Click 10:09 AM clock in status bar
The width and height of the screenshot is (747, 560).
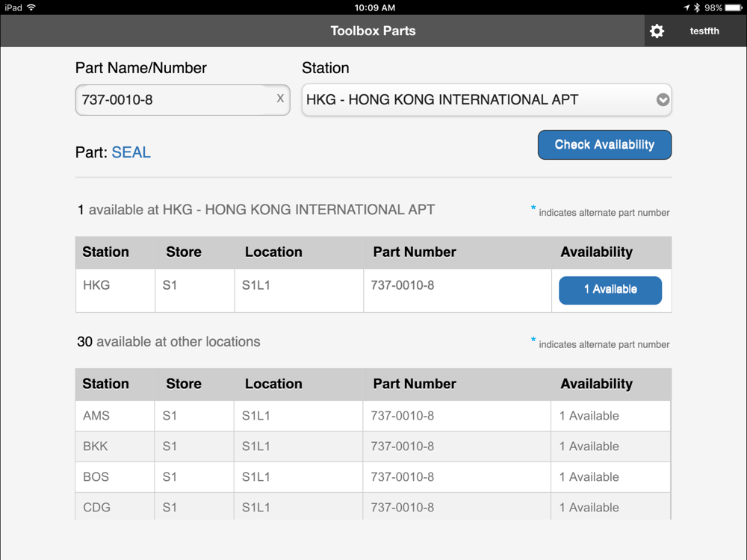374,7
